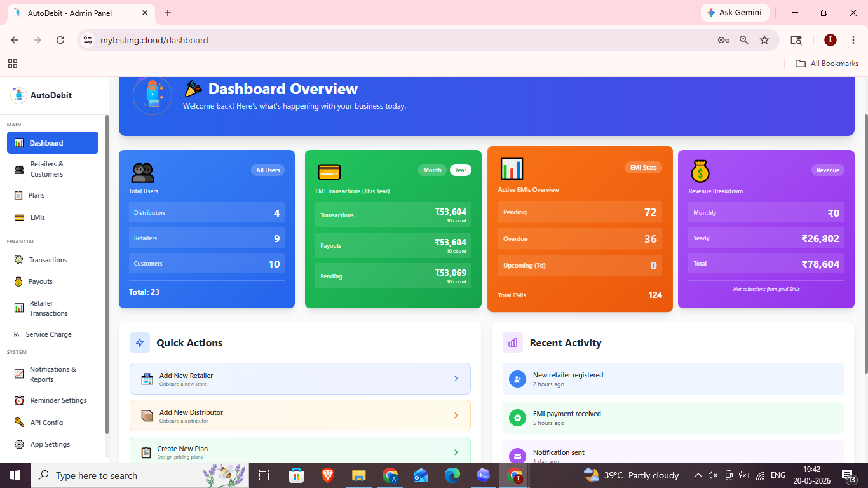The image size is (868, 488).
Task: Click the zoom magnifier icon in address bar
Action: click(744, 40)
